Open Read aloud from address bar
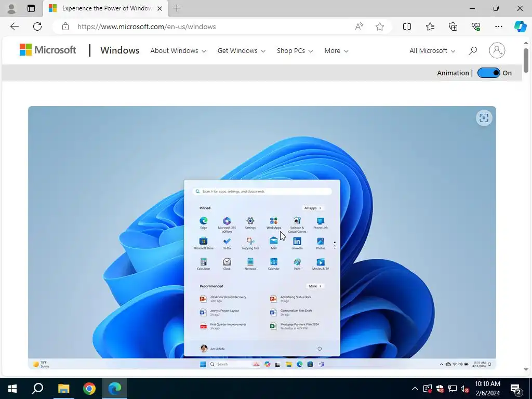 (x=359, y=26)
